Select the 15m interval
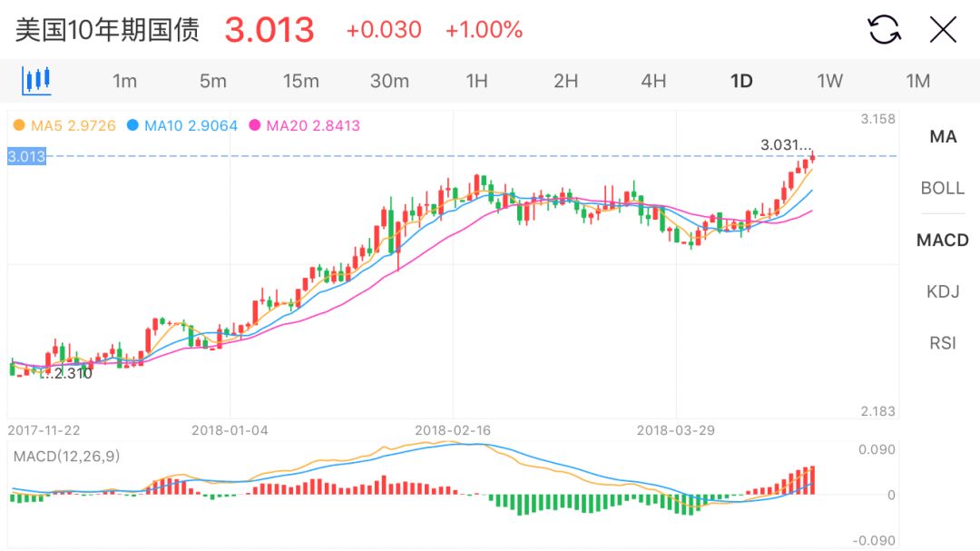This screenshot has height=551, width=980. pyautogui.click(x=300, y=81)
